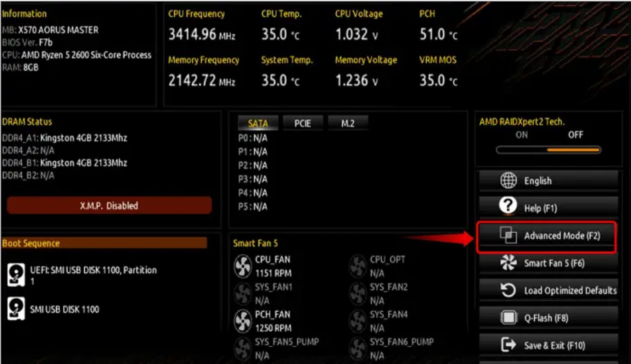Switch to the SATA tab
The height and width of the screenshot is (364, 631).
pyautogui.click(x=258, y=123)
